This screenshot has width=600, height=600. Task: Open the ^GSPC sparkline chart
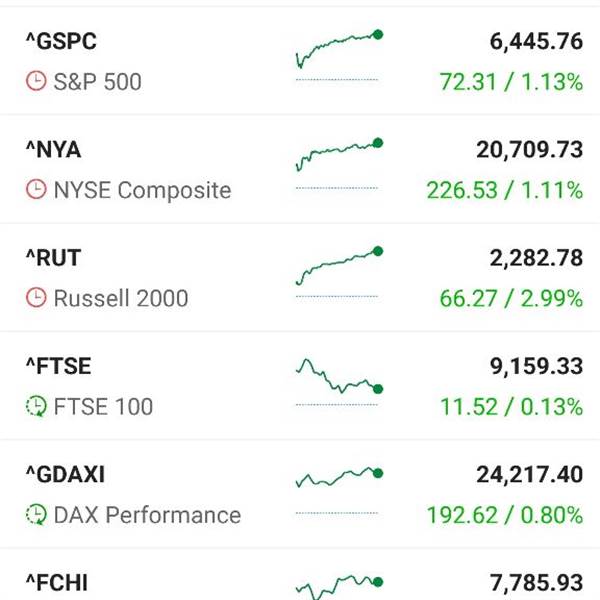pos(339,55)
